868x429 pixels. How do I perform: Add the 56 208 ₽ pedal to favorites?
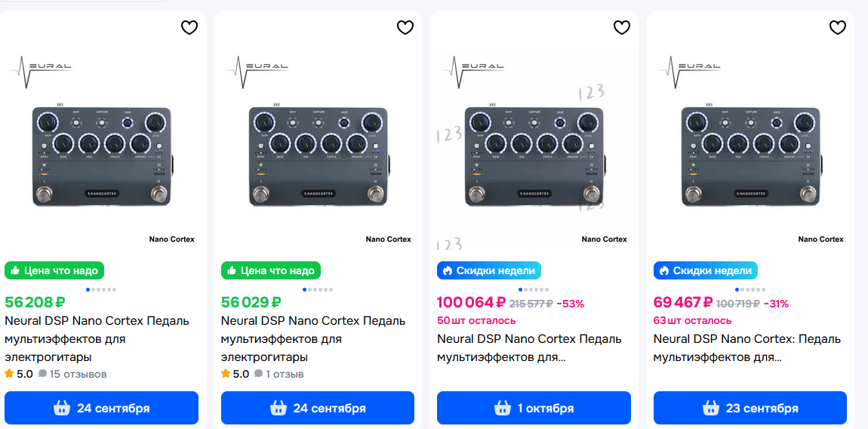click(x=189, y=27)
